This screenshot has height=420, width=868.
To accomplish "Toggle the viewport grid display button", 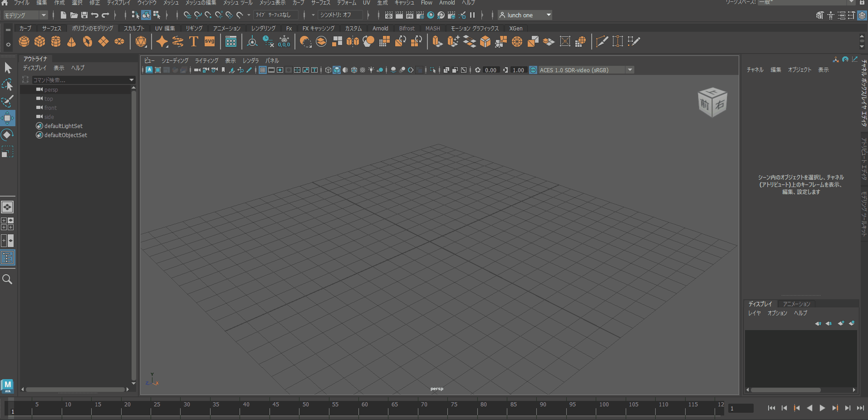I will coord(263,70).
